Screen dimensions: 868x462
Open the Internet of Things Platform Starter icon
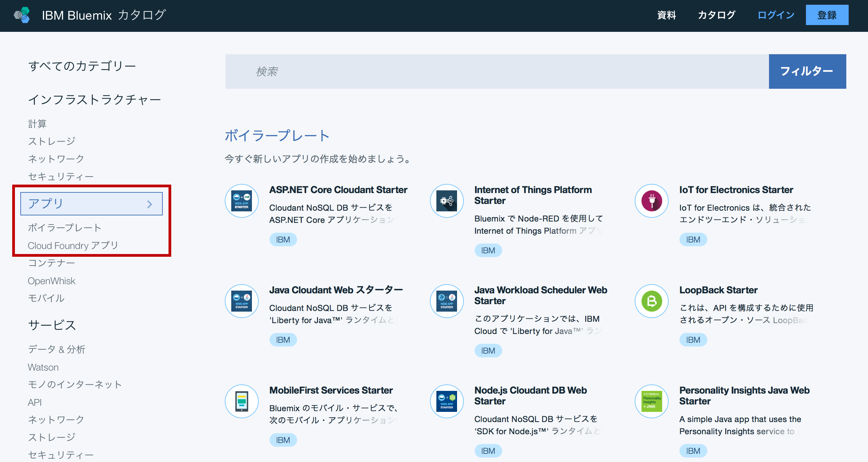pos(447,201)
